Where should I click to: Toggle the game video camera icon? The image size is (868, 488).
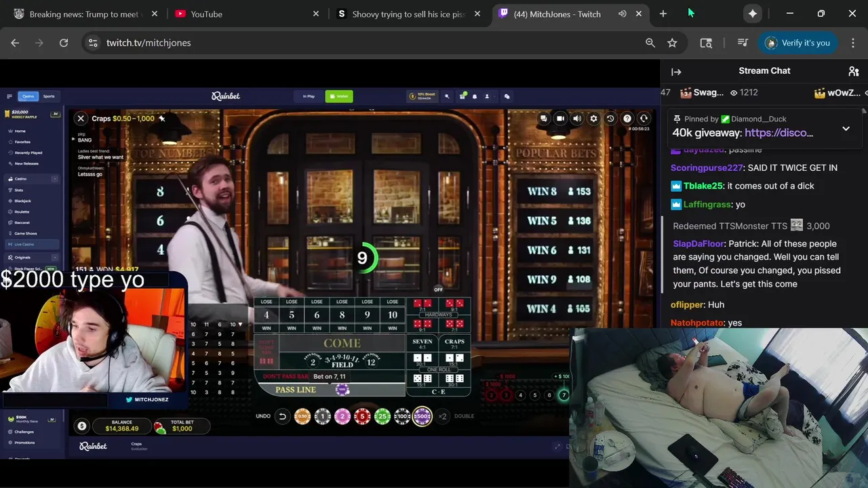[x=560, y=119]
